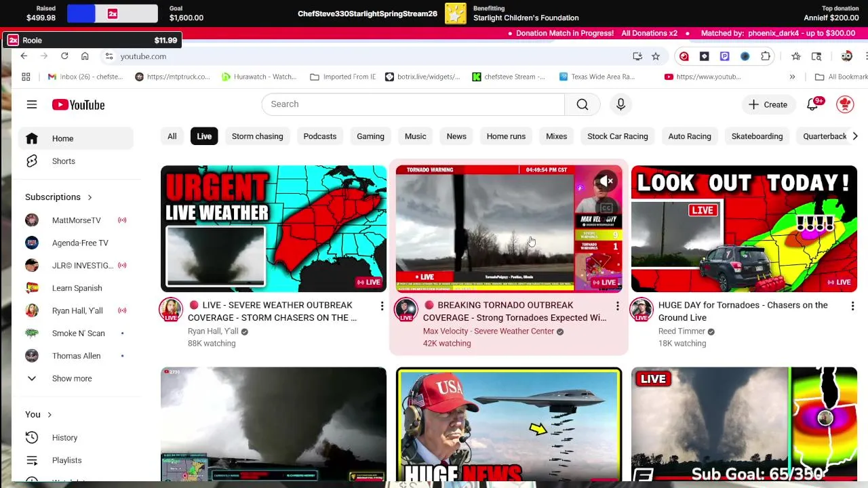Click the Ryan Hall channel avatar
The width and height of the screenshot is (868, 488).
[x=171, y=310]
